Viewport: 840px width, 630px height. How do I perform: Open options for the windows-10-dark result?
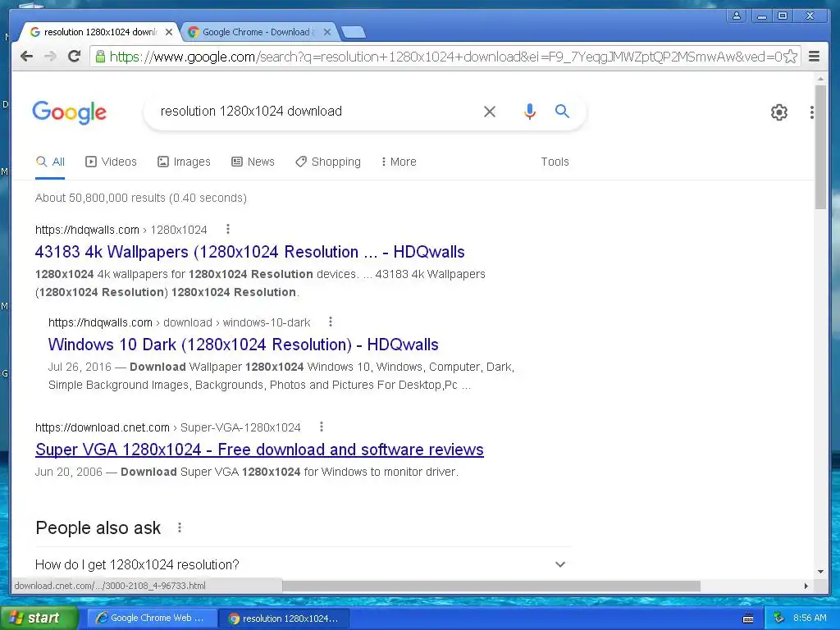[x=331, y=322]
